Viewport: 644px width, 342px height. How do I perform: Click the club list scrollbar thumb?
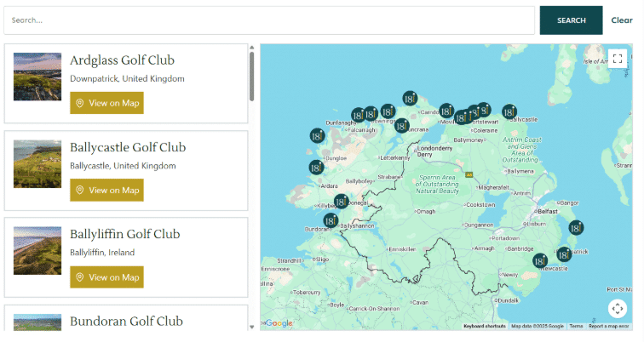[252, 76]
